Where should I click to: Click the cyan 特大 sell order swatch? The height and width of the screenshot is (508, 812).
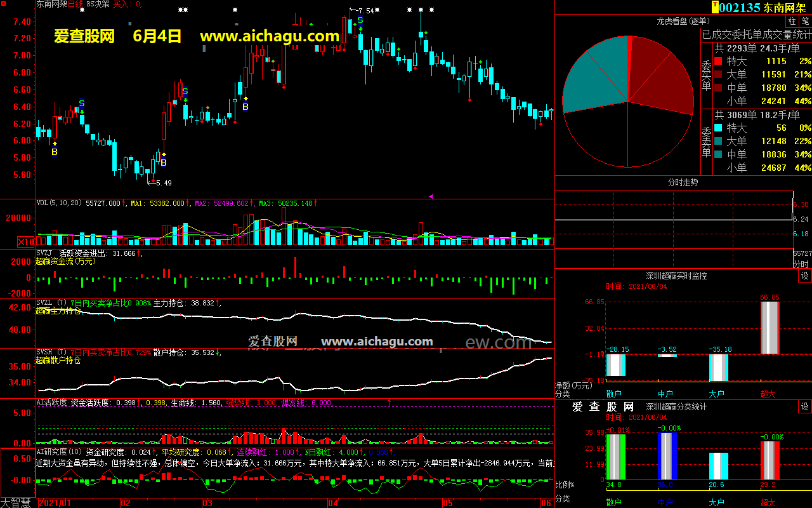point(718,128)
